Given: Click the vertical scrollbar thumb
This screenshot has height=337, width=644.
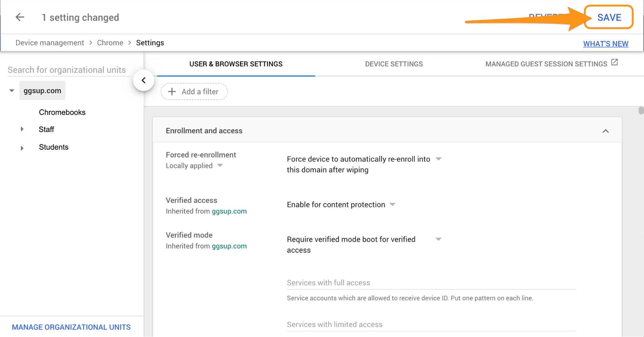Looking at the screenshot, I should click(x=641, y=110).
